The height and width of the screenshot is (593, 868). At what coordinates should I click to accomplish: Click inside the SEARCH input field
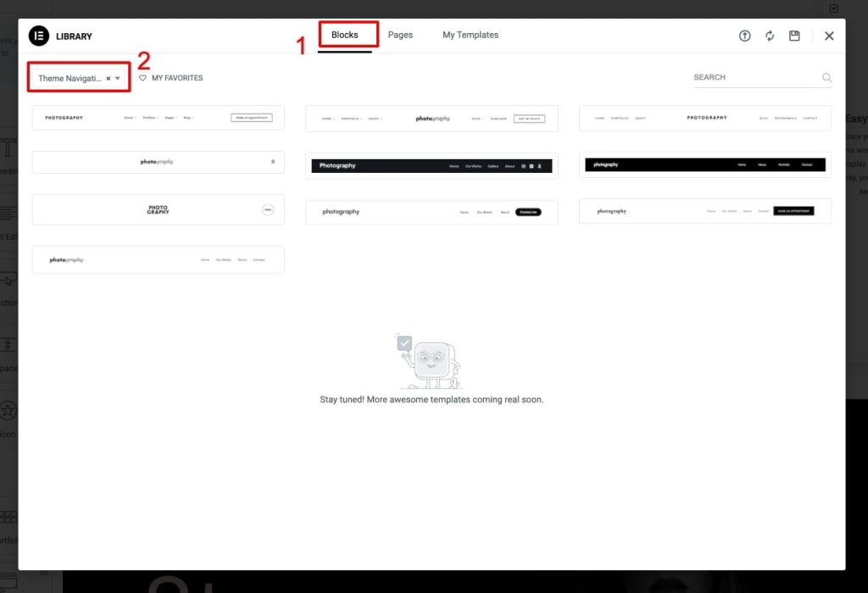754,77
